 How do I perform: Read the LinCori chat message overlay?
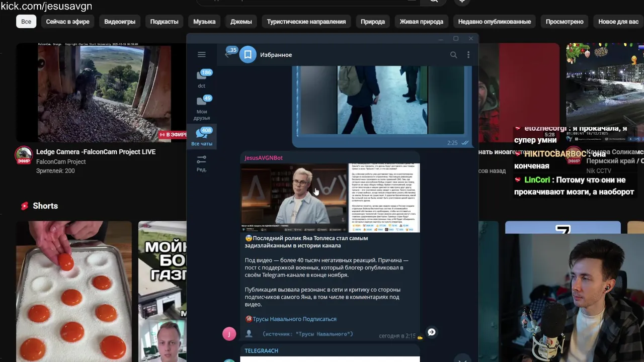(x=575, y=186)
